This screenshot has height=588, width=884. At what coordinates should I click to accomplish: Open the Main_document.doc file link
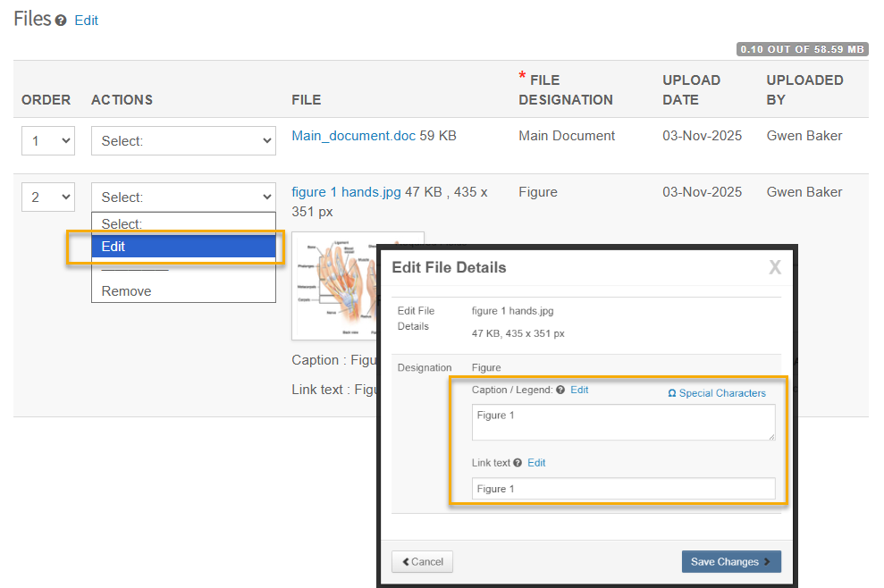(x=353, y=136)
